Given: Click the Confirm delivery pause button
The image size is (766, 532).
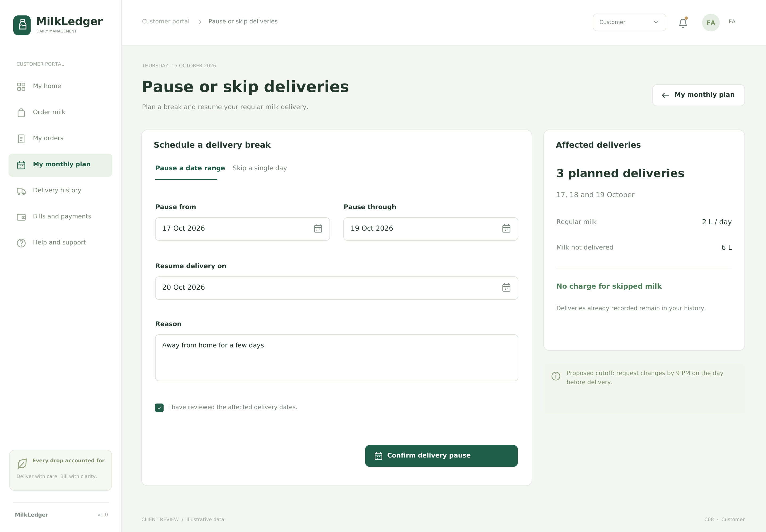Looking at the screenshot, I should click(x=441, y=456).
